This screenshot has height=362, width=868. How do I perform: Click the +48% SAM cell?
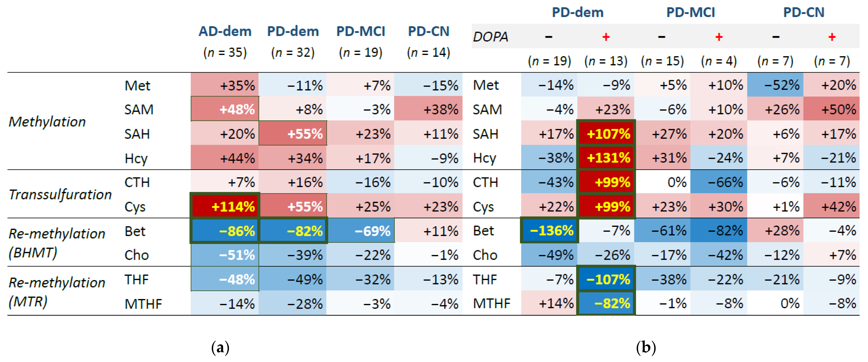coord(225,109)
